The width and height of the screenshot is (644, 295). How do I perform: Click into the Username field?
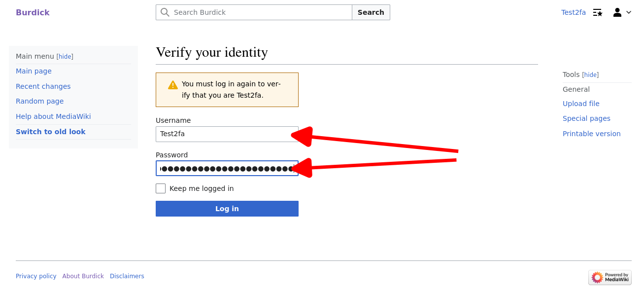(x=227, y=134)
